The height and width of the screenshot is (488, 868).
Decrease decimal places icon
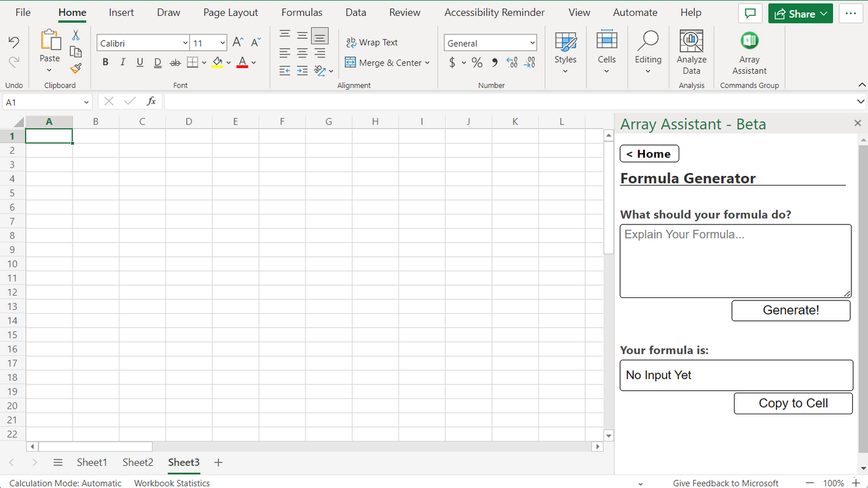(x=530, y=62)
